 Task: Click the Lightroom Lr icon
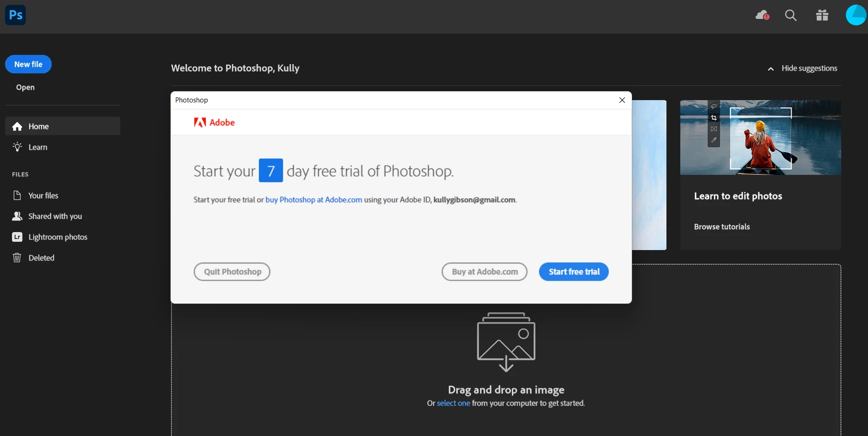(x=17, y=237)
